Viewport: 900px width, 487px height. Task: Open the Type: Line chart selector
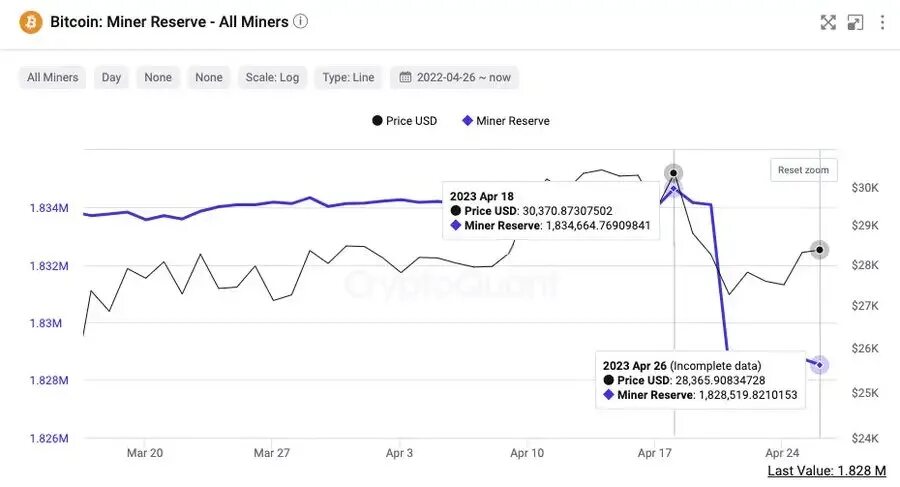pyautogui.click(x=348, y=77)
